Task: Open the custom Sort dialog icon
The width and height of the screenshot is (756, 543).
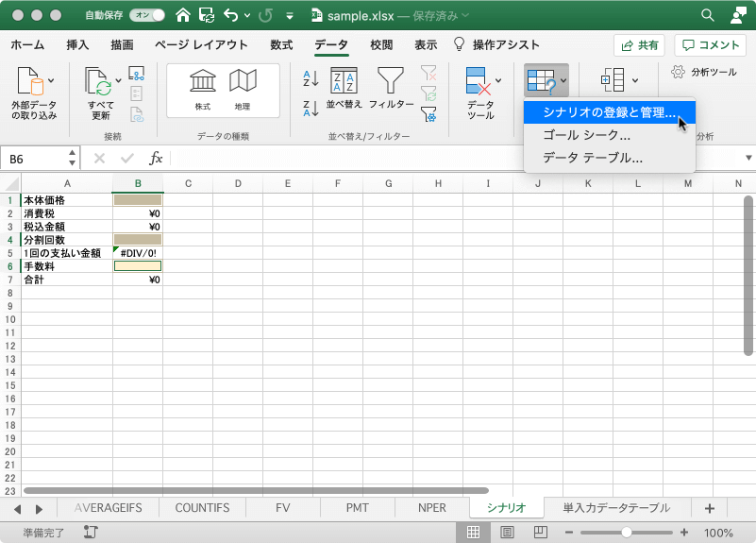Action: (x=344, y=80)
